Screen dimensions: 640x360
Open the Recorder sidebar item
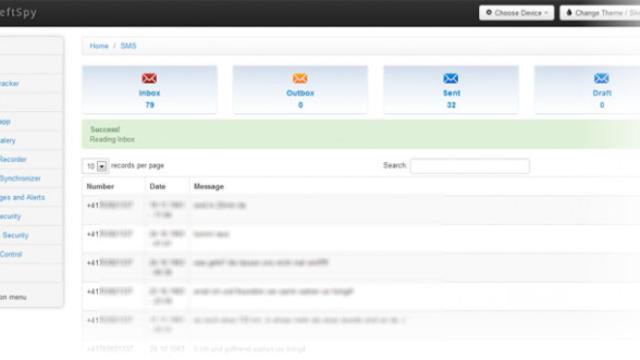tap(13, 159)
